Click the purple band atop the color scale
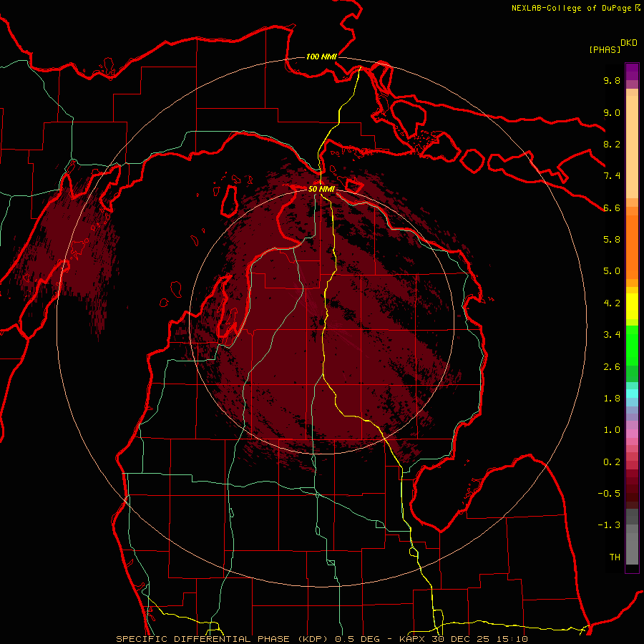 (632, 72)
